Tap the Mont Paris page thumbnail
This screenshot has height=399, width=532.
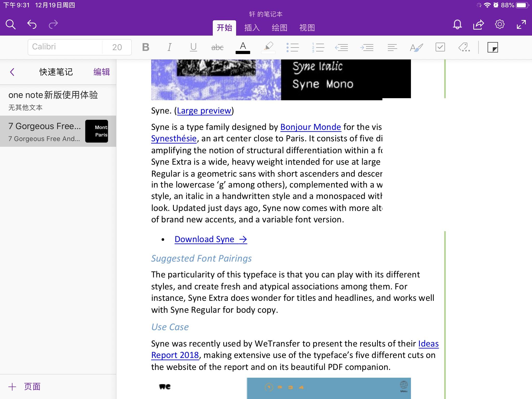97,131
